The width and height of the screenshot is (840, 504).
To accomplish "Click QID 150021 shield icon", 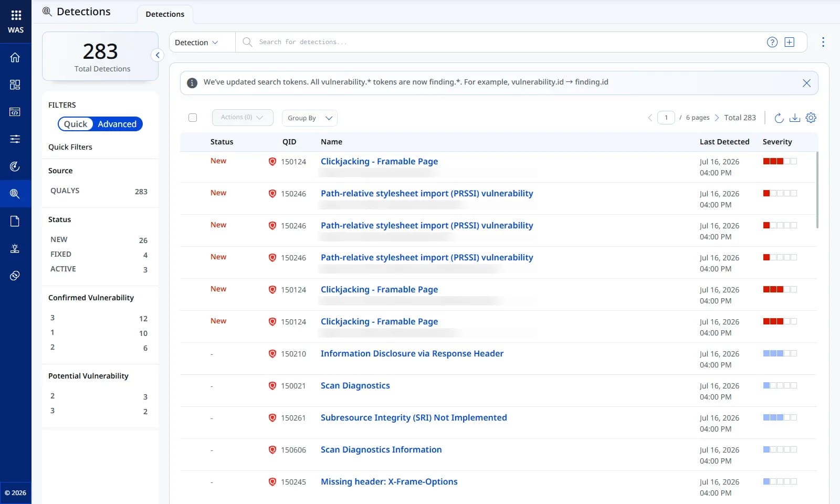I will 272,386.
